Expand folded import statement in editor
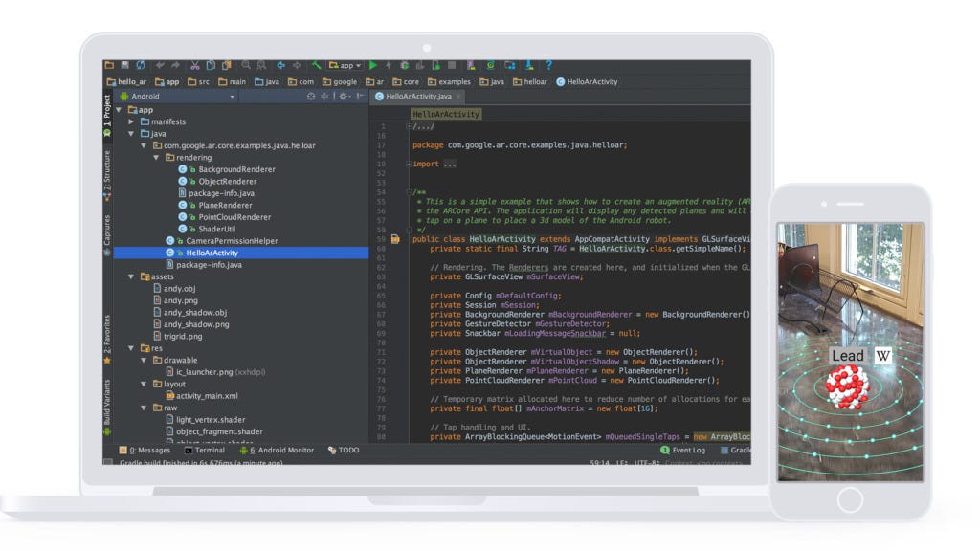Screen dimensions: 980x551 409,165
